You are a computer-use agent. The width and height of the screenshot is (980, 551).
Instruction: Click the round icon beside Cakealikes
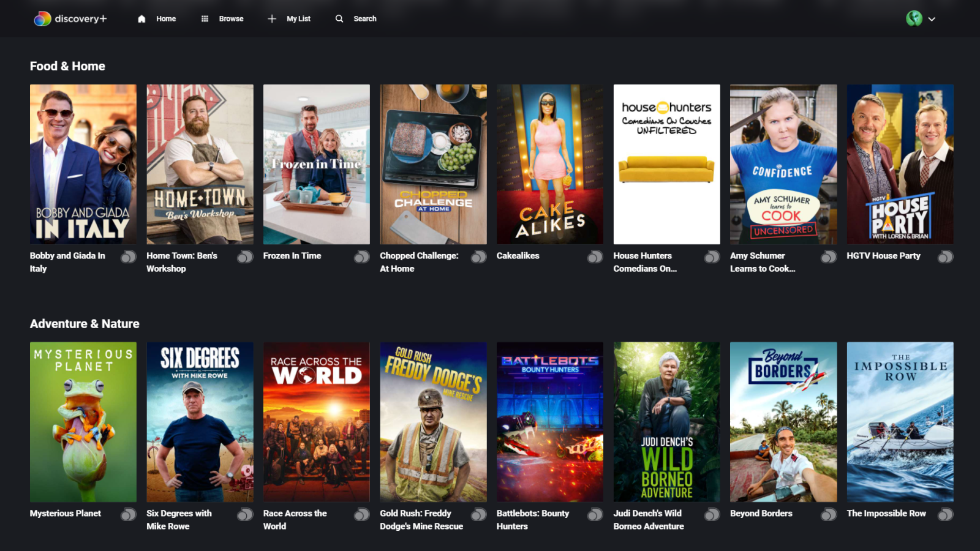point(595,257)
